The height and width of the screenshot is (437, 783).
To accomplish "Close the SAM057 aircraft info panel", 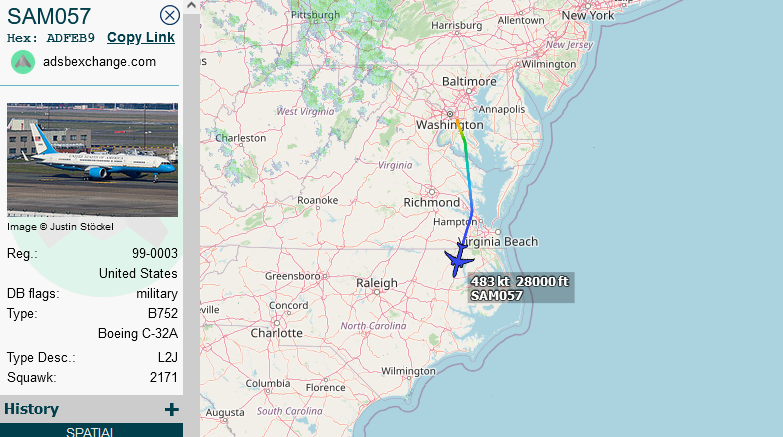I will [170, 15].
